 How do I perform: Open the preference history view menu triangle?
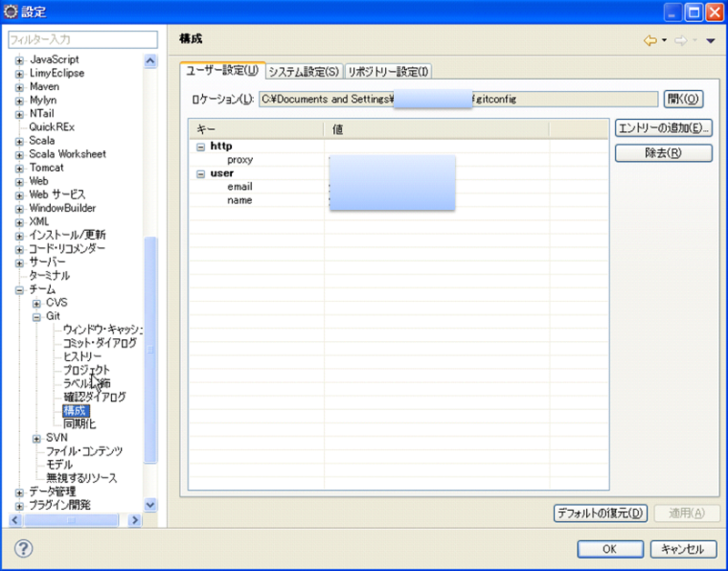pos(711,40)
